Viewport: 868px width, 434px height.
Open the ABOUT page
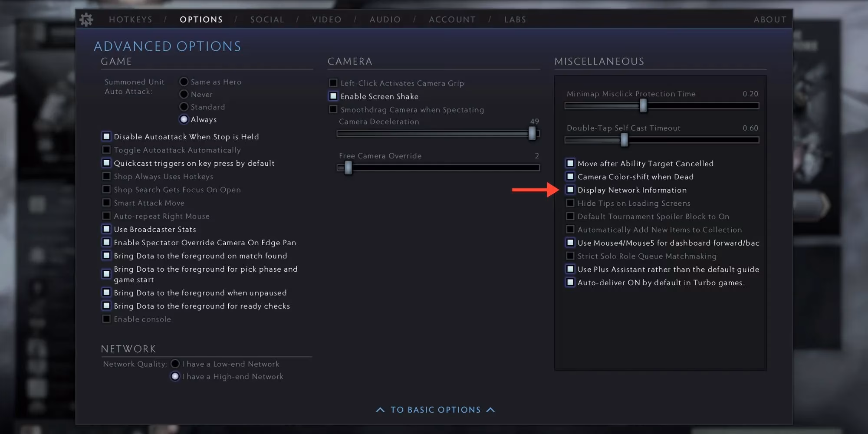click(770, 20)
